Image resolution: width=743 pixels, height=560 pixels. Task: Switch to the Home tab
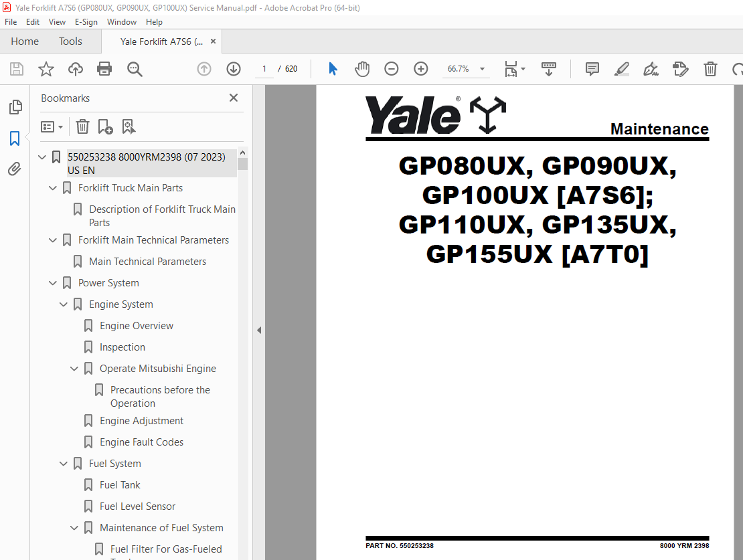[25, 41]
